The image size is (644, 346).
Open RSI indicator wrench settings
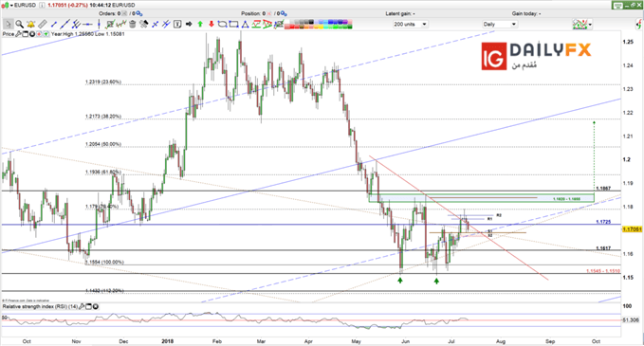[82, 306]
